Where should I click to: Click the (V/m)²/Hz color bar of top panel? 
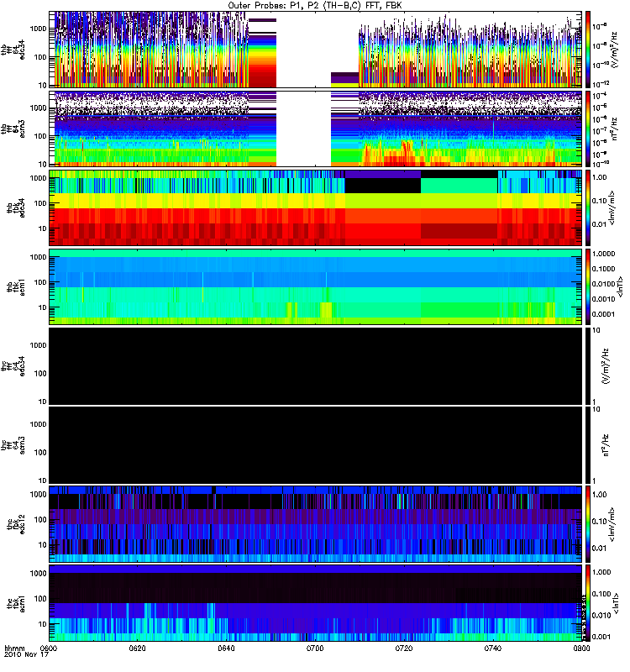[588, 50]
